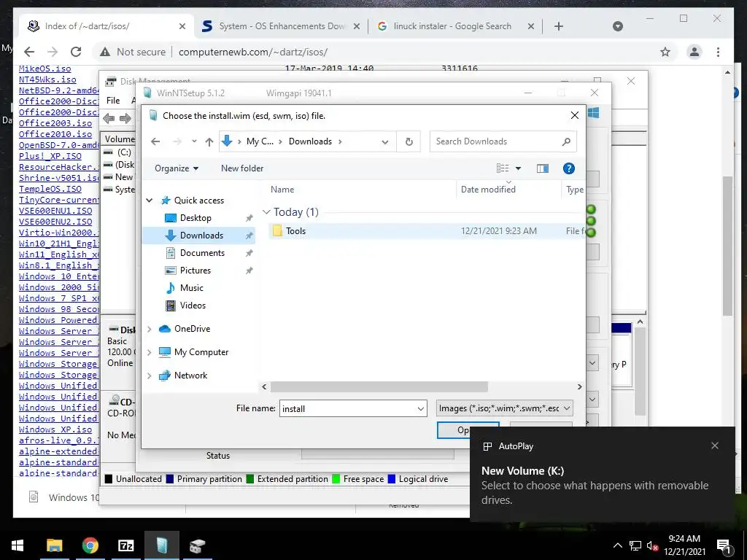Click the search magnifier in Search Downloads
The height and width of the screenshot is (560, 747).
[566, 141]
